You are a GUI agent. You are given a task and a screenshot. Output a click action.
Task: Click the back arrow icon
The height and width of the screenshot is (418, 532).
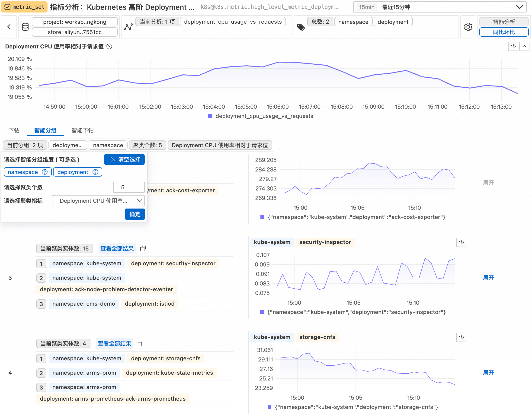point(9,27)
